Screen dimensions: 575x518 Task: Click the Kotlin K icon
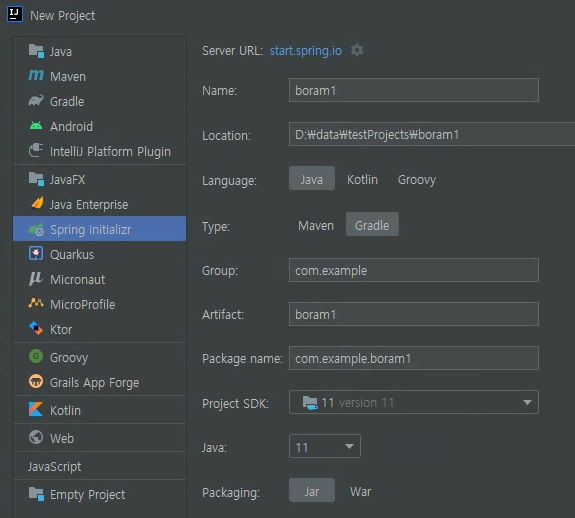pos(36,409)
